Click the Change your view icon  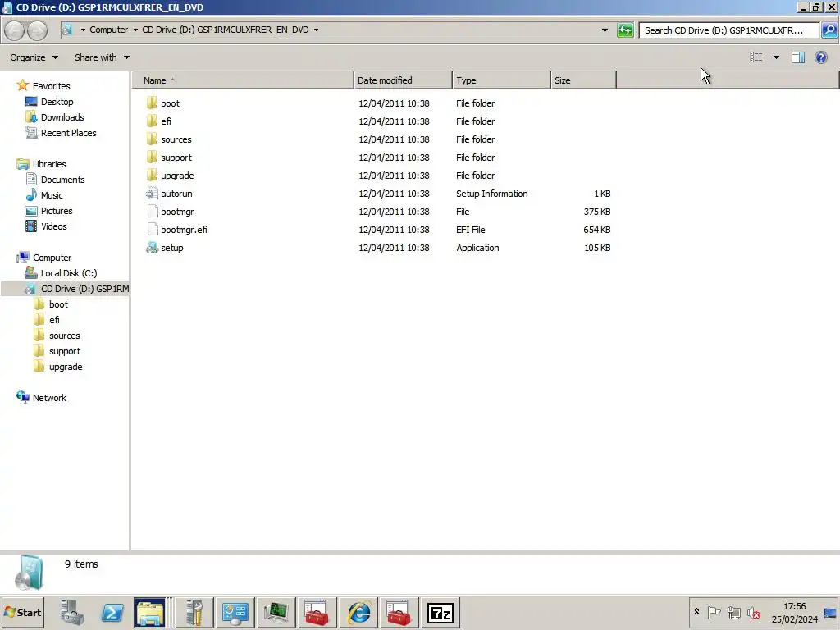click(756, 57)
